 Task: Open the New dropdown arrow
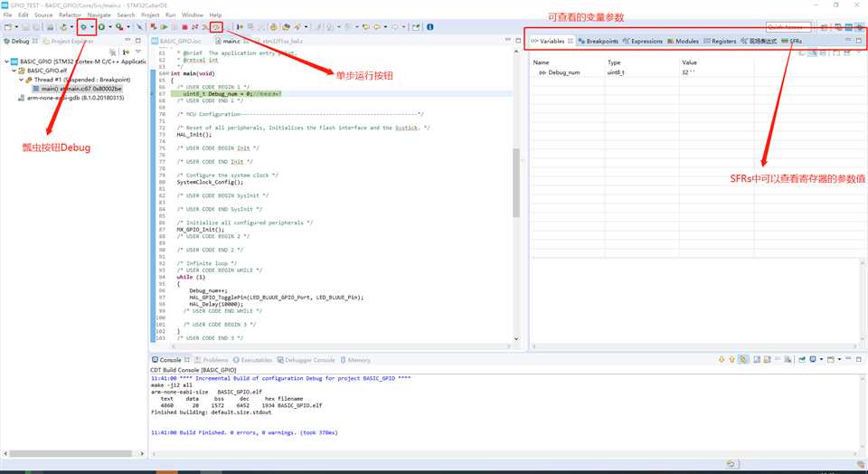click(x=16, y=26)
